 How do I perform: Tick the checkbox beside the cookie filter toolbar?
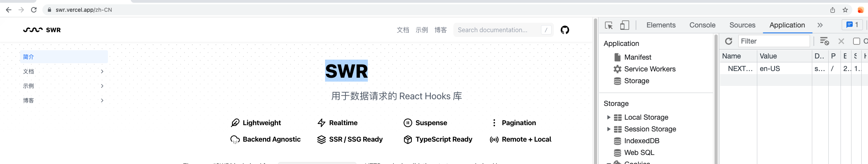(857, 41)
